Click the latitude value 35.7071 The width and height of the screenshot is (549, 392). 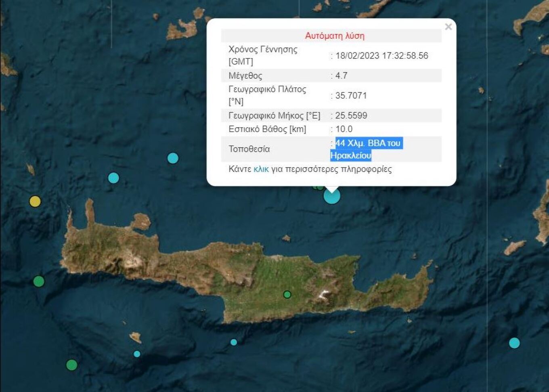pyautogui.click(x=351, y=96)
